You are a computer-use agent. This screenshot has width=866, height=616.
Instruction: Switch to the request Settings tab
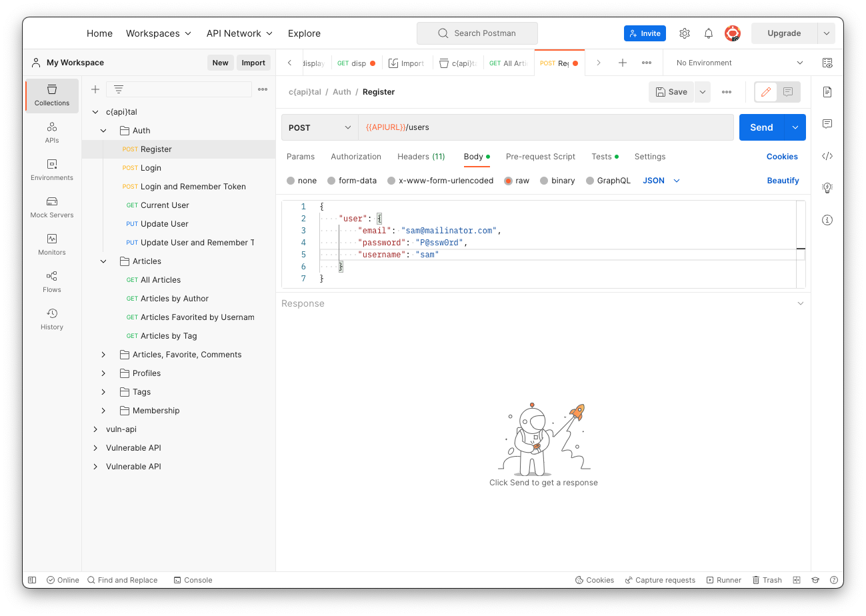[x=650, y=157]
